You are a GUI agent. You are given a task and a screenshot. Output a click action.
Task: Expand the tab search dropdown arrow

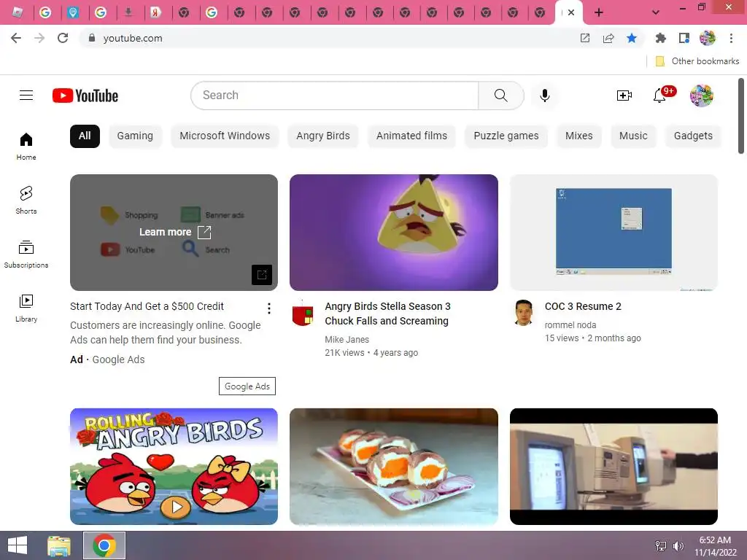[656, 12]
